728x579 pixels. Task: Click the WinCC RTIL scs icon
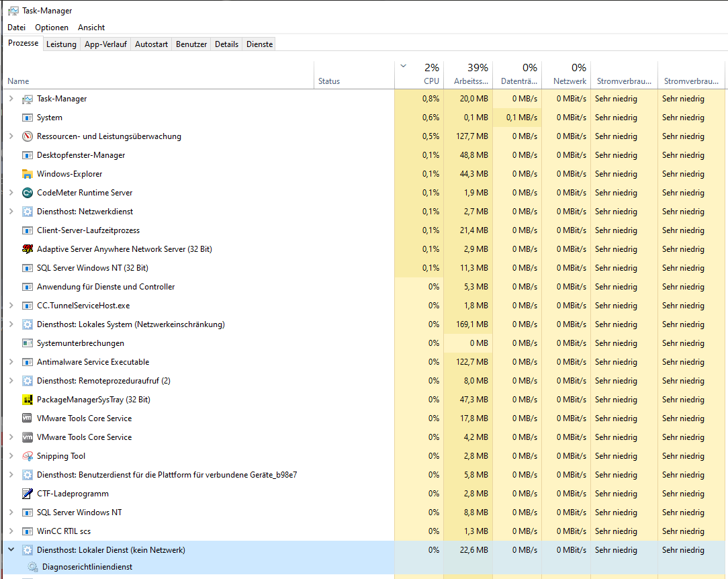point(28,531)
